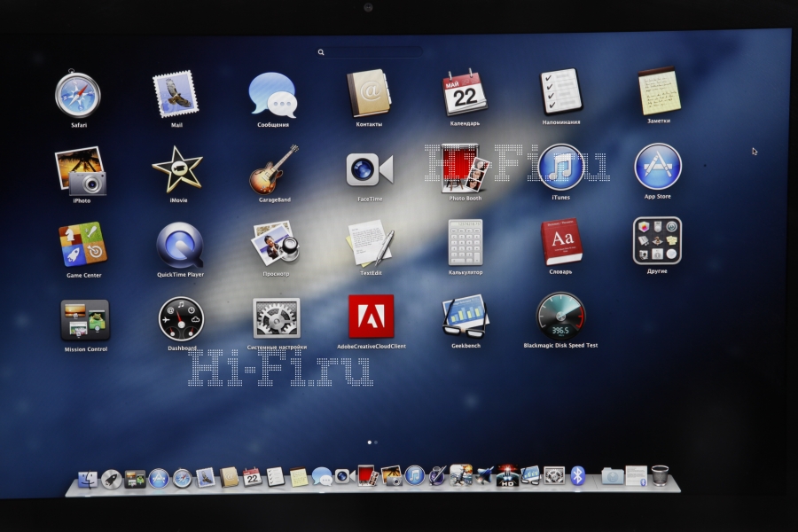Open Trash in the Dock

[x=660, y=476]
